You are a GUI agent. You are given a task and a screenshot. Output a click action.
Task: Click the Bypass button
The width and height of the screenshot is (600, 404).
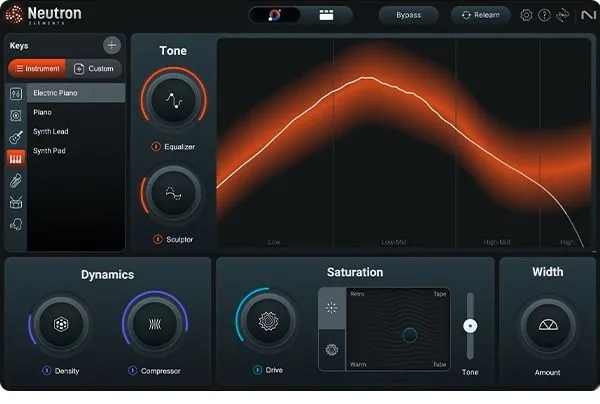click(x=409, y=16)
